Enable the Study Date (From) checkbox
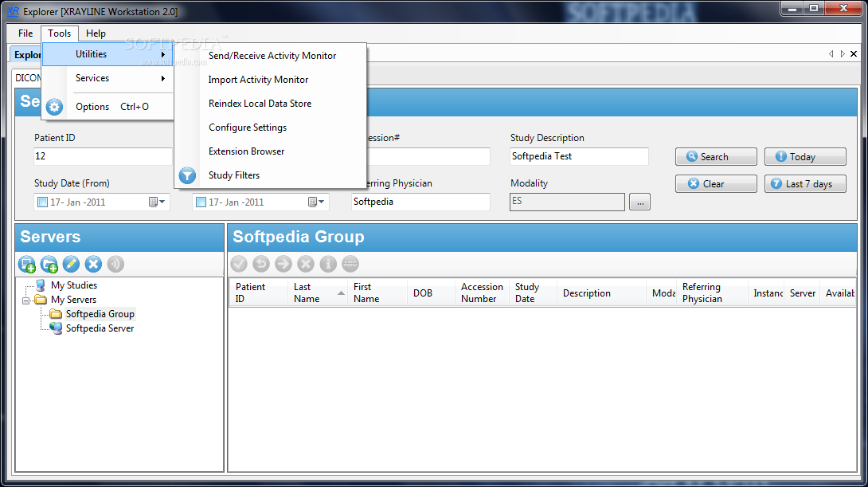Image resolution: width=868 pixels, height=487 pixels. coord(42,202)
